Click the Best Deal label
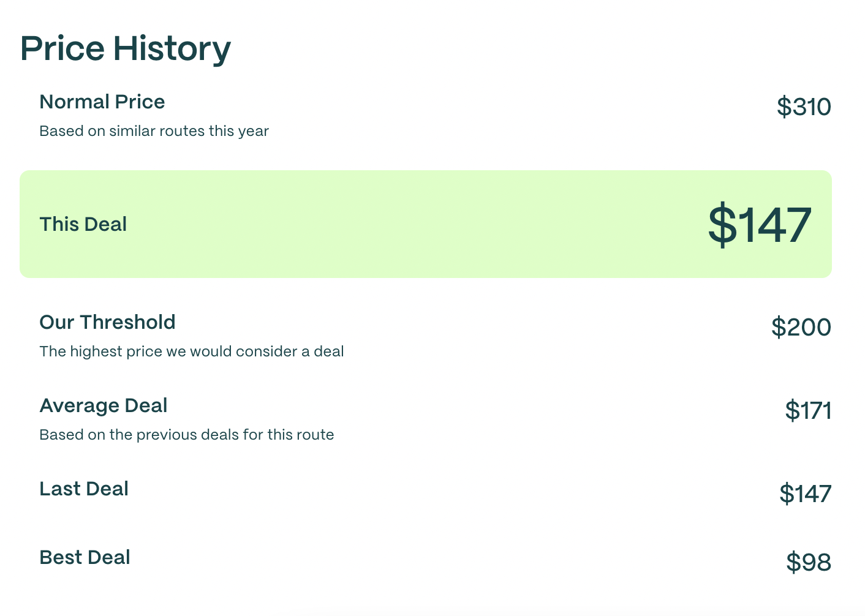The image size is (865, 616). 85,557
